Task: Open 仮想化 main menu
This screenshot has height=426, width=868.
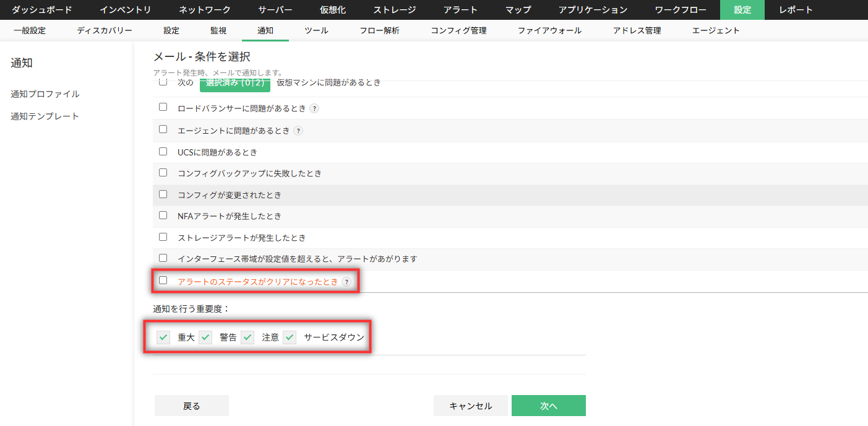Action: pos(333,10)
